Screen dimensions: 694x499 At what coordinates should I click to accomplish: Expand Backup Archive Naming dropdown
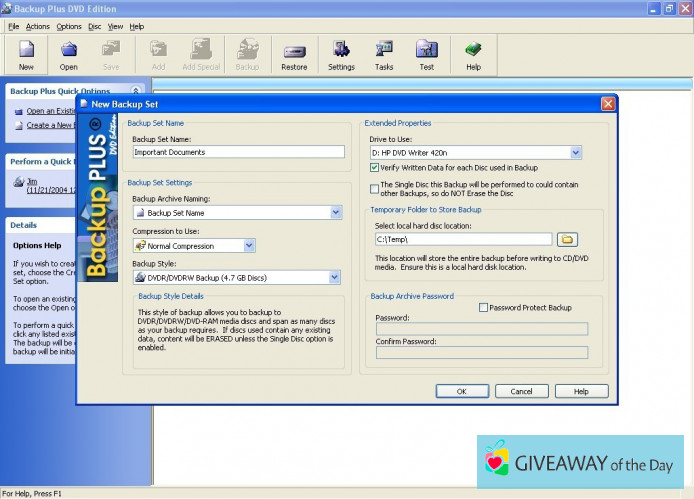(x=336, y=213)
